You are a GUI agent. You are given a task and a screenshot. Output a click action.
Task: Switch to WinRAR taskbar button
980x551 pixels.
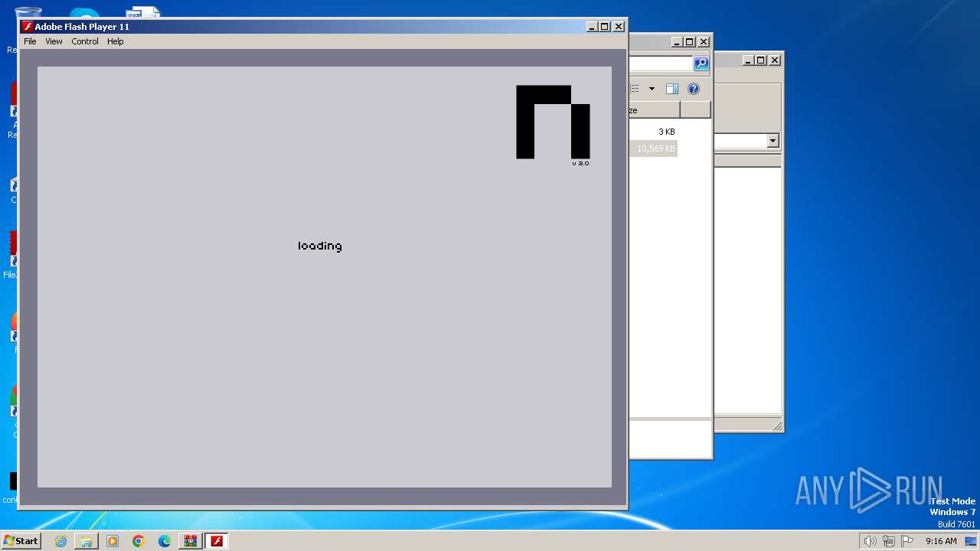coord(191,541)
